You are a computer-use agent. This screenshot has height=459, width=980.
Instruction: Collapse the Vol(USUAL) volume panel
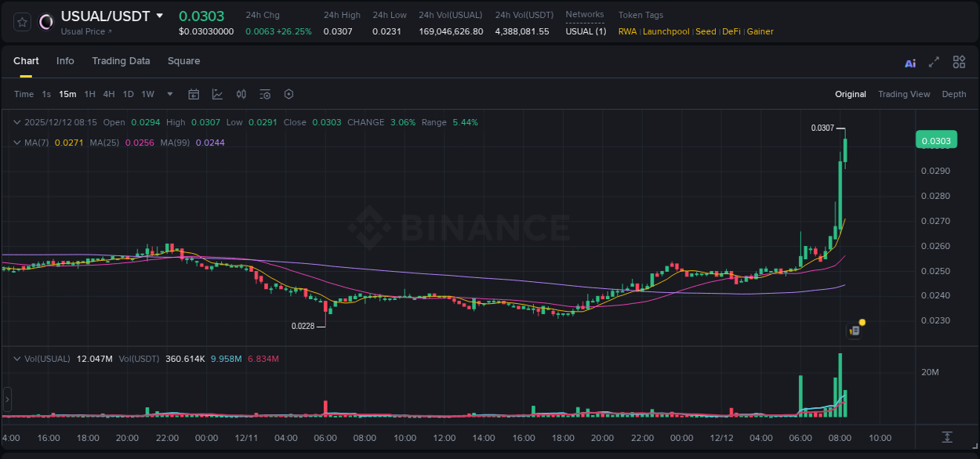[16, 358]
